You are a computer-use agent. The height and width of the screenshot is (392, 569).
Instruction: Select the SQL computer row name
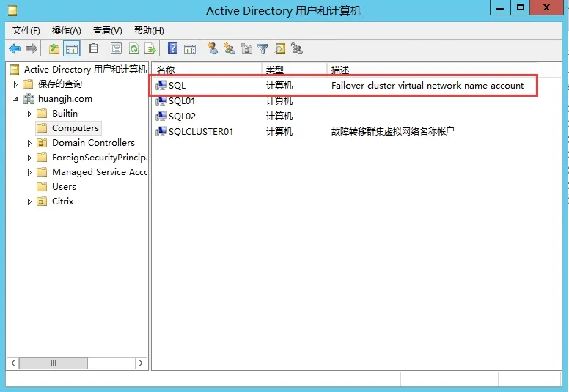(x=177, y=86)
